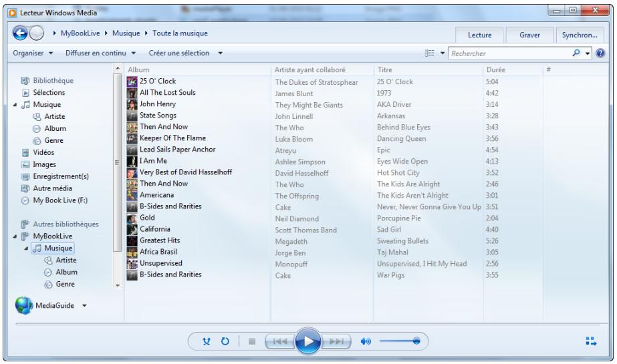Start playback with the Play button

tap(307, 341)
